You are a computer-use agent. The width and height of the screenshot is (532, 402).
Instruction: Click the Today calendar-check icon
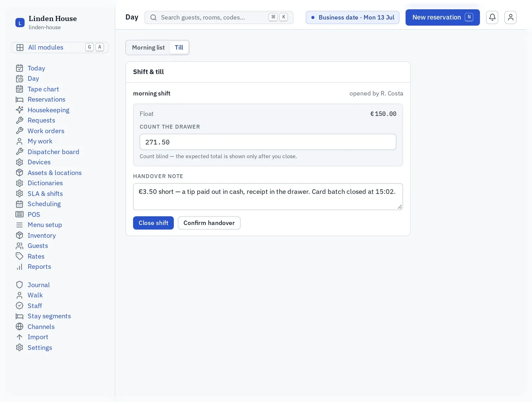(20, 68)
